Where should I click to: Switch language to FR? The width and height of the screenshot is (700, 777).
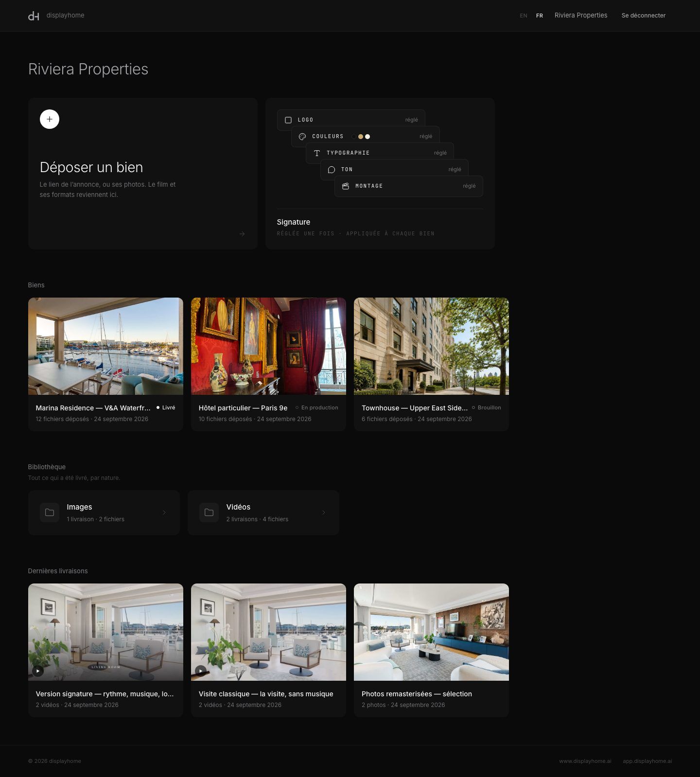540,16
